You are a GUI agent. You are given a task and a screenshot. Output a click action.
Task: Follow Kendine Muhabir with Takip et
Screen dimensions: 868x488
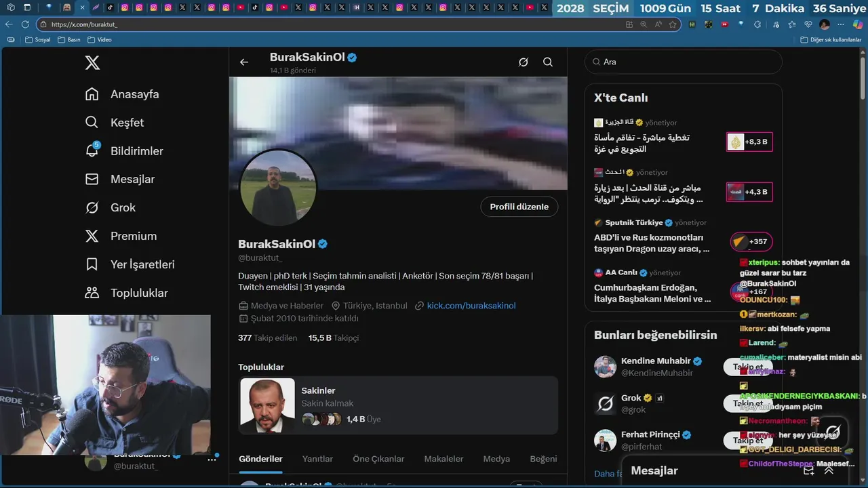748,367
